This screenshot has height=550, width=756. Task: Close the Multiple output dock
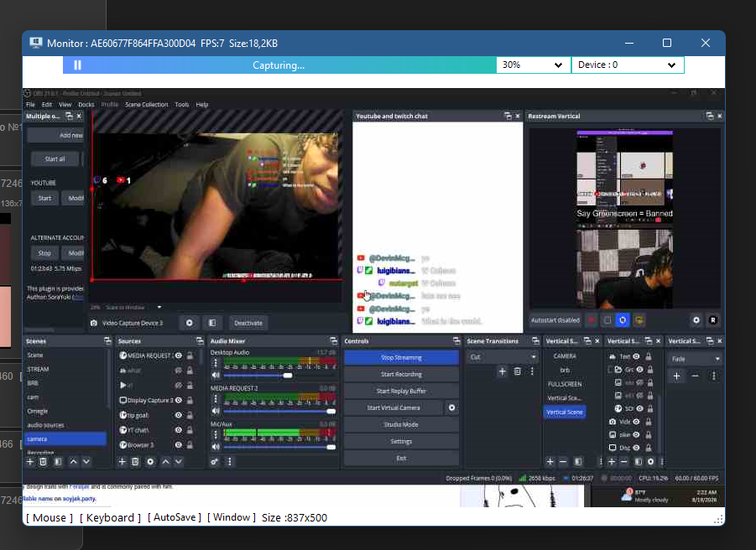coord(79,116)
